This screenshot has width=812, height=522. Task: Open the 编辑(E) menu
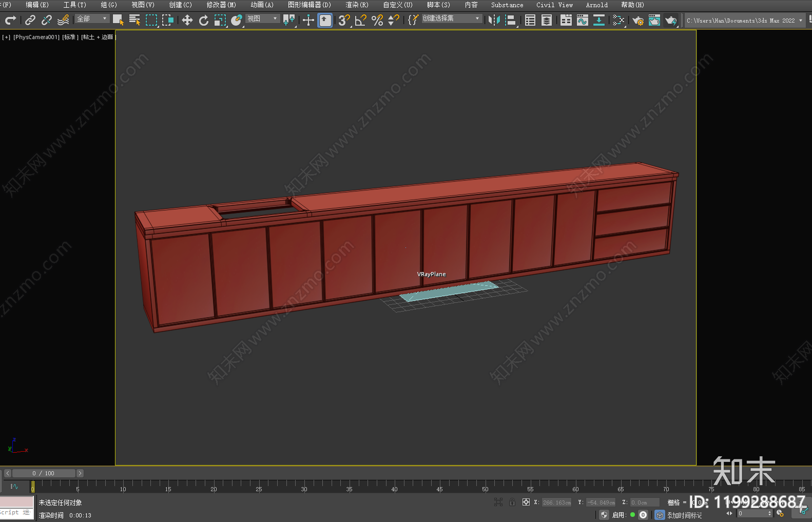point(37,5)
